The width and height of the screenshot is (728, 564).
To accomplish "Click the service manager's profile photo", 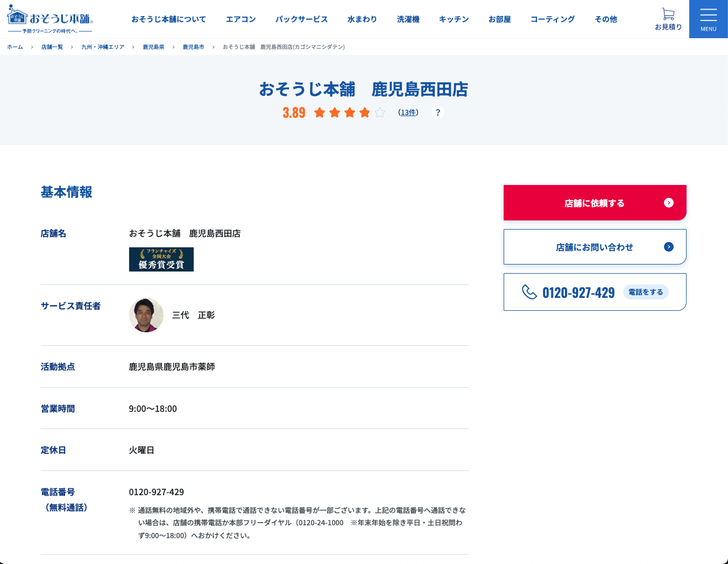I will (146, 315).
